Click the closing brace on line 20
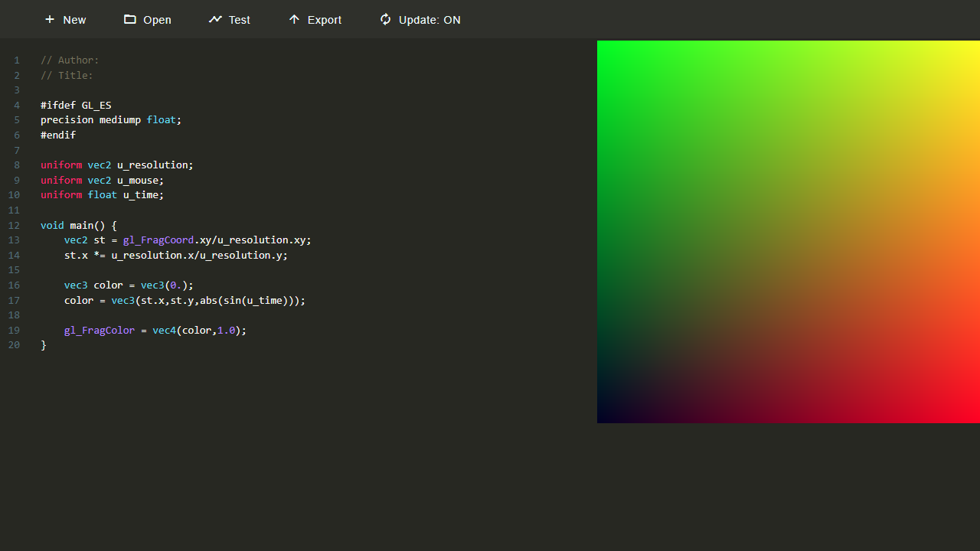Screen dimensions: 980x551 click(44, 345)
